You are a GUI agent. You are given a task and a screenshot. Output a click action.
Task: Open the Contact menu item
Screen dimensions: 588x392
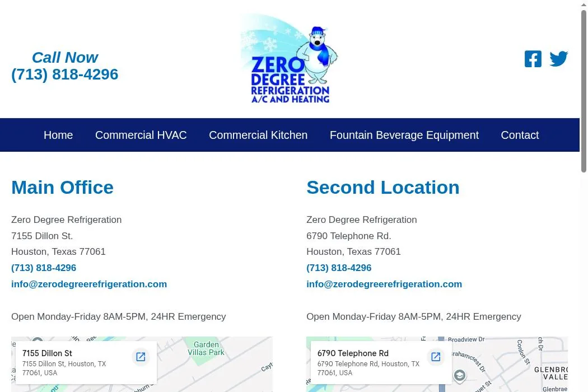click(x=520, y=135)
